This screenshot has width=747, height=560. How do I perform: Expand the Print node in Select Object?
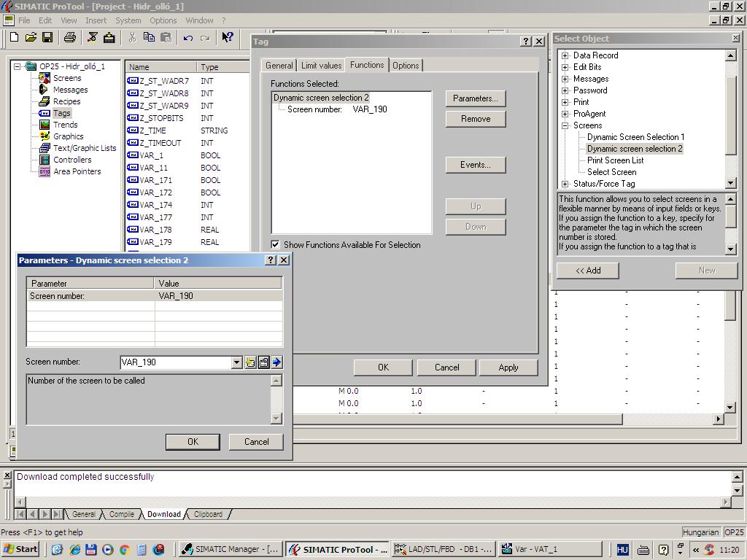coord(565,102)
